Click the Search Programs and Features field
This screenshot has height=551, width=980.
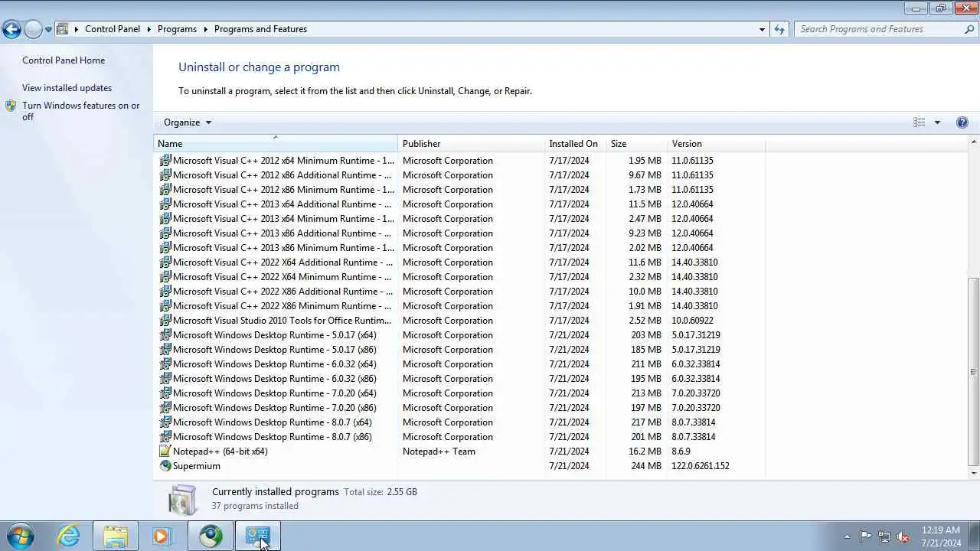pyautogui.click(x=878, y=29)
